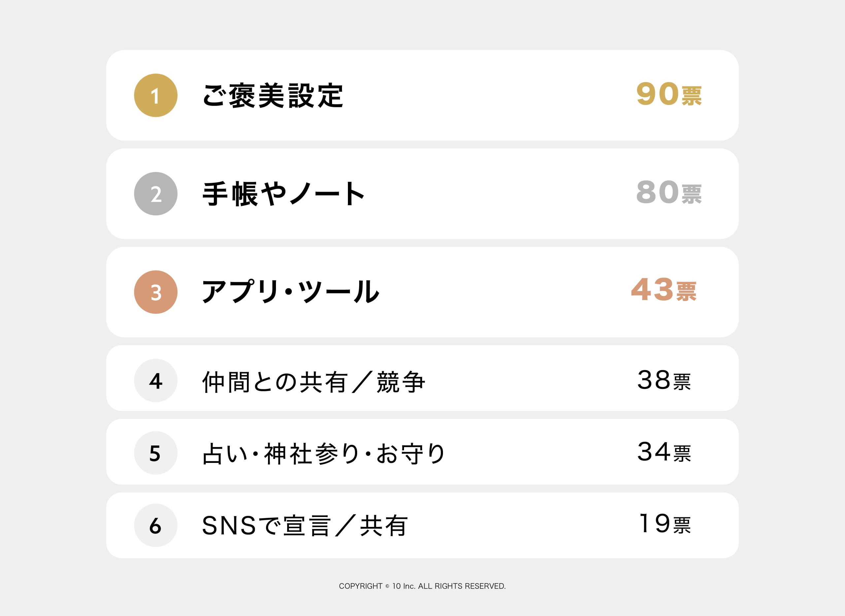Tap the number 5 rank circle
Screen dimensions: 845x616
pyautogui.click(x=155, y=453)
